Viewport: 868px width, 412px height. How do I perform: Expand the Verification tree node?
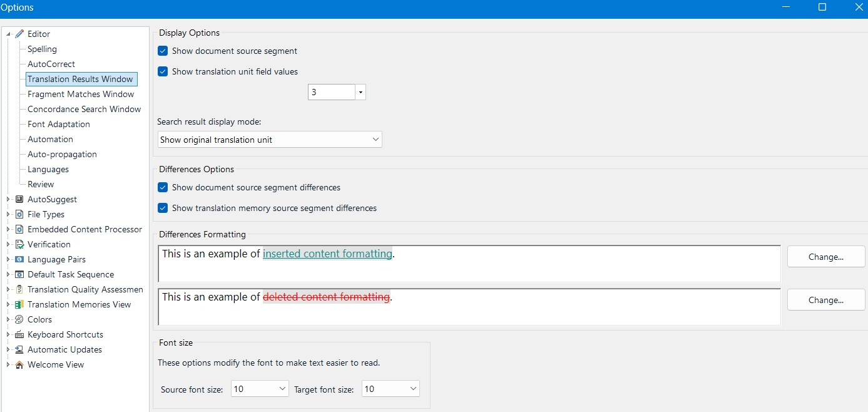(9, 244)
